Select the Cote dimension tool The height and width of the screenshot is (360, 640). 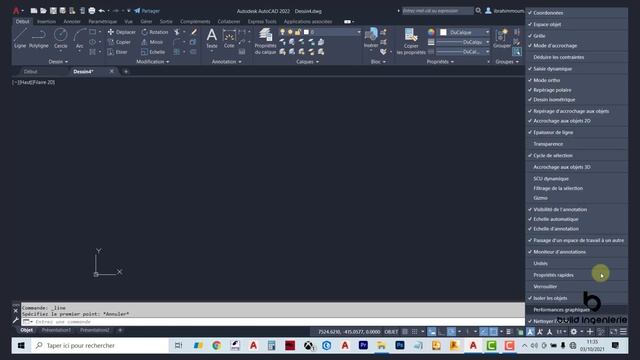pyautogui.click(x=229, y=38)
